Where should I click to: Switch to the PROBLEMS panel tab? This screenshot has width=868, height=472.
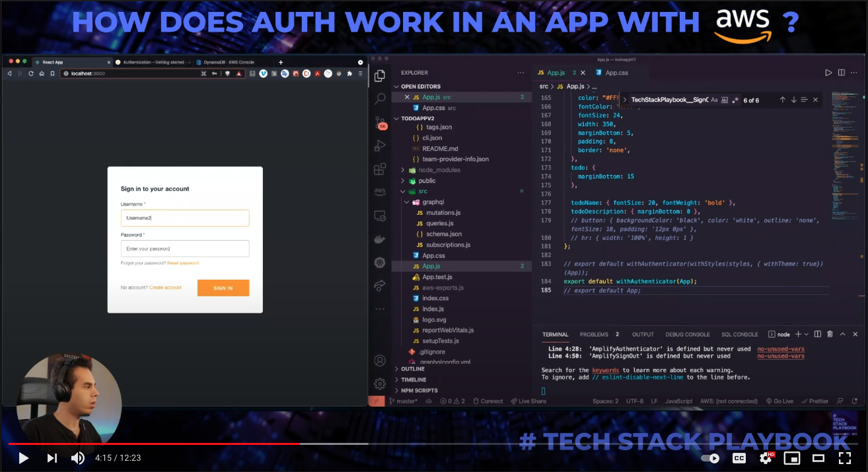coord(594,334)
